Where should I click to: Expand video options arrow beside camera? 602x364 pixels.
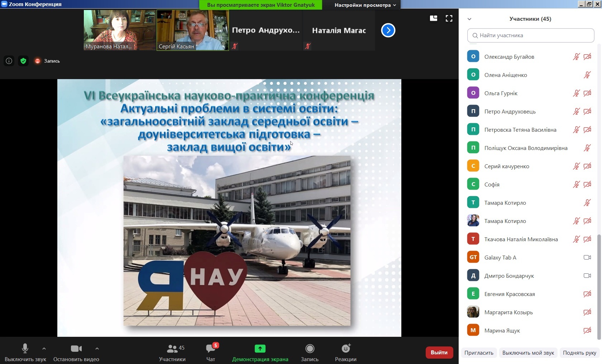pyautogui.click(x=97, y=348)
